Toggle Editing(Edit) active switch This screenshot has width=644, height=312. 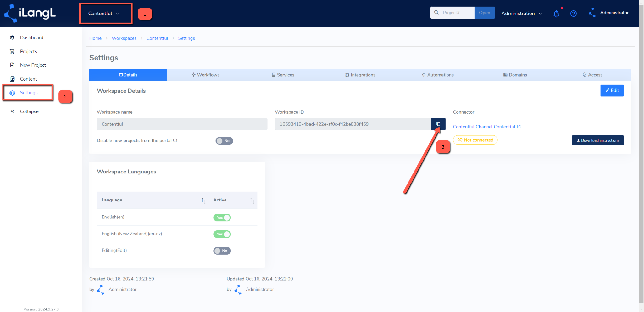pos(222,251)
